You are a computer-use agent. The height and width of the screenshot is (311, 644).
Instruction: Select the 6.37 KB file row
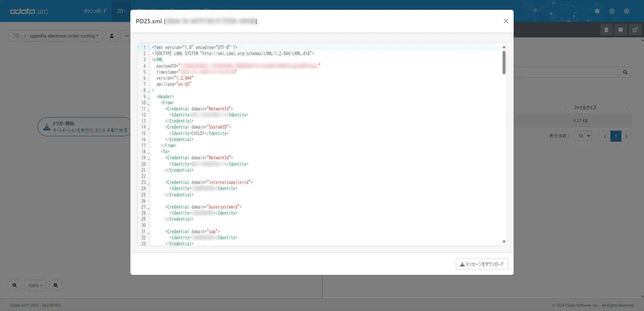(573, 120)
